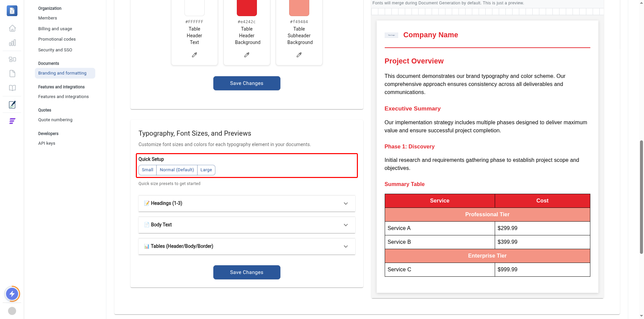The height and width of the screenshot is (319, 644).
Task: Click the page's vertical scrollbar thumb
Action: (641, 197)
